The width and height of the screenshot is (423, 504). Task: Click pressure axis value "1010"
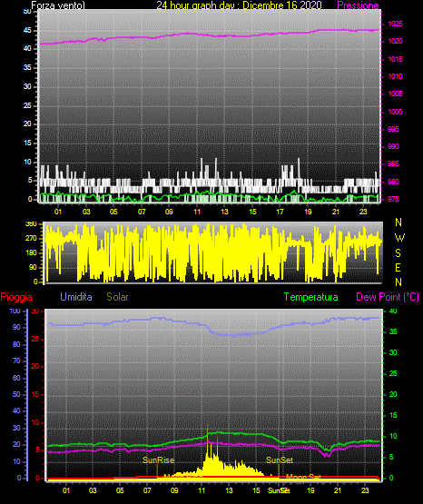395,76
